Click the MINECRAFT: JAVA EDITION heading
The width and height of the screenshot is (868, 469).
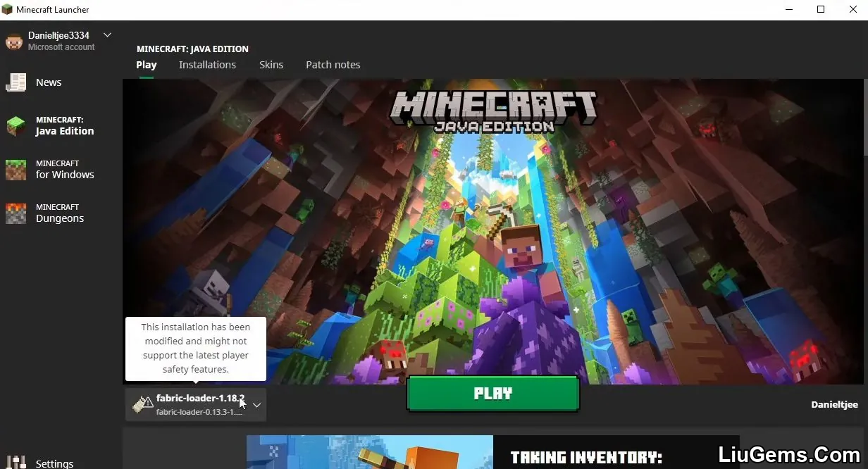coord(192,49)
